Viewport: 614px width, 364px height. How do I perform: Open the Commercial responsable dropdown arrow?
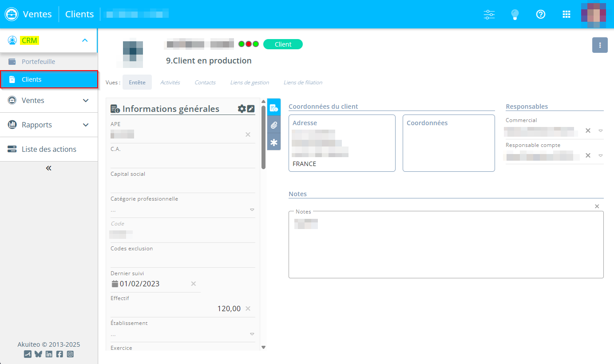click(x=600, y=131)
